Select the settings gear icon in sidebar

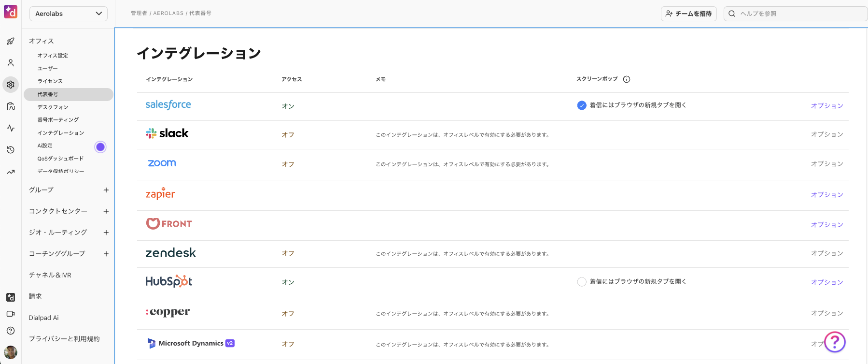coord(11,85)
